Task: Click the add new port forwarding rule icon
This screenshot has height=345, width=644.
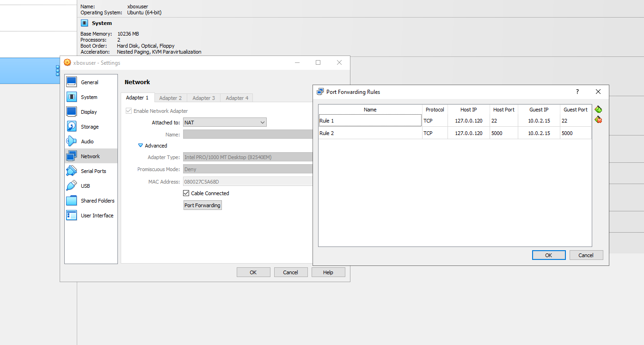Action: click(x=598, y=110)
